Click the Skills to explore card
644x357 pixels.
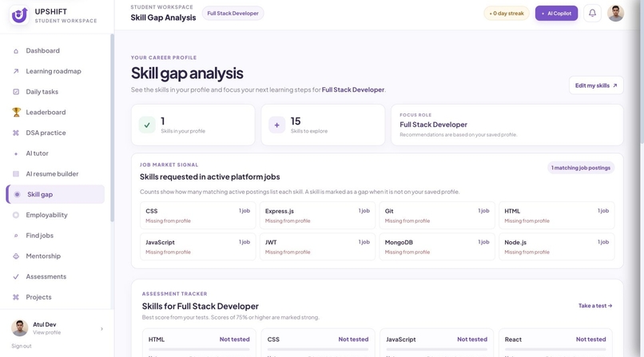323,125
